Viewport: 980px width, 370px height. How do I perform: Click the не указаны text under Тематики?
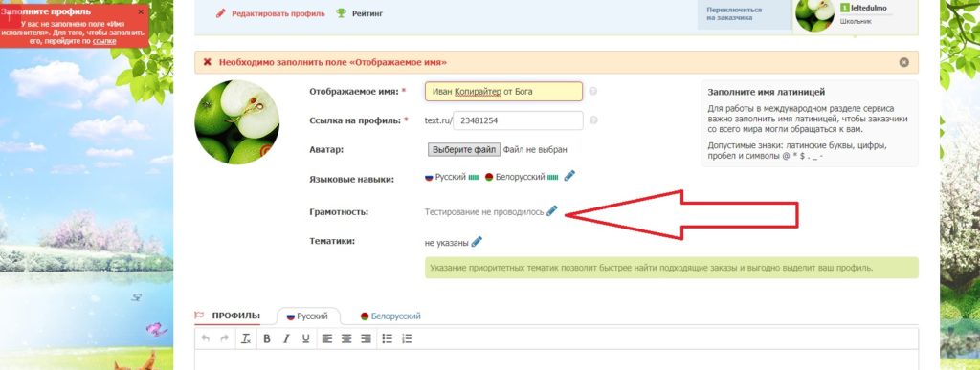coord(446,243)
